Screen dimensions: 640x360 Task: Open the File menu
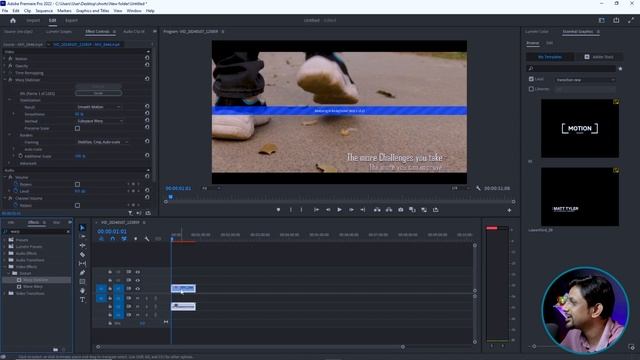tap(5, 11)
